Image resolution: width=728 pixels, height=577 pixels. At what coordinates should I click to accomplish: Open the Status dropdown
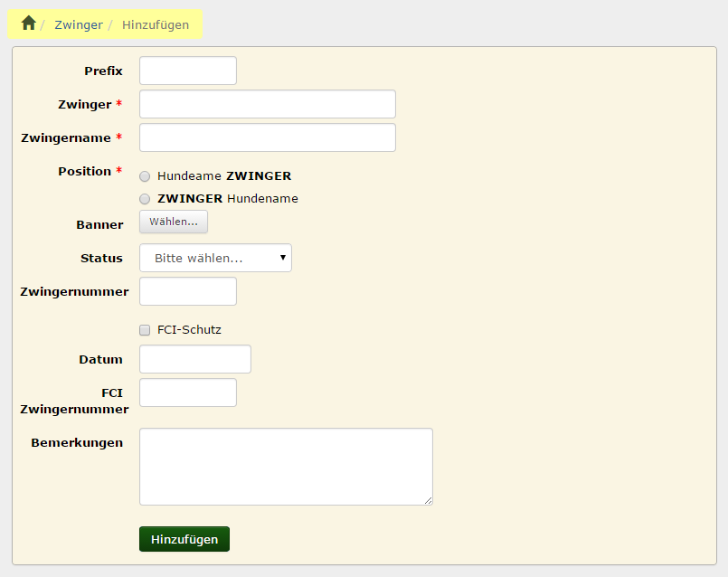click(215, 258)
